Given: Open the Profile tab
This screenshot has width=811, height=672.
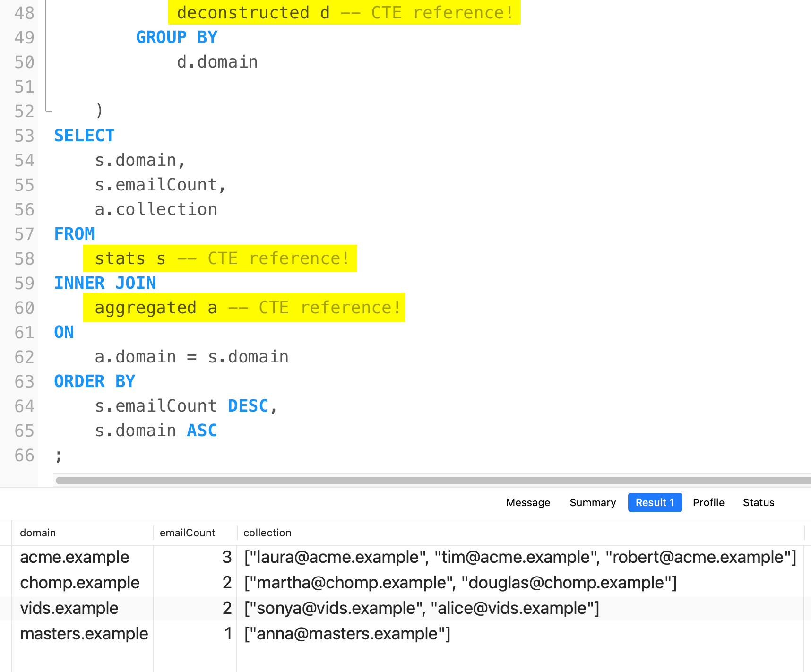Looking at the screenshot, I should (x=708, y=502).
